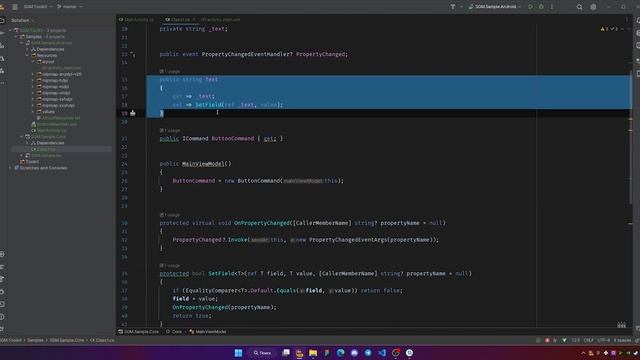Image resolution: width=640 pixels, height=360 pixels.
Task: Expand the values folder
Action: (33, 111)
